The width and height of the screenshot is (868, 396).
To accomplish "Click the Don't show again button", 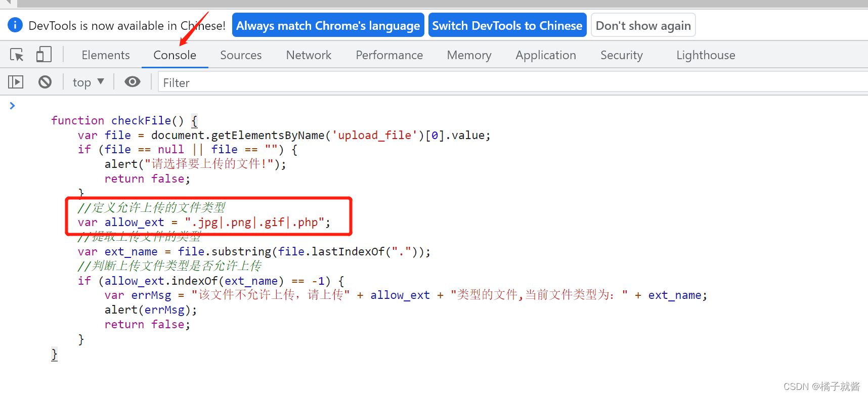I will pyautogui.click(x=643, y=25).
